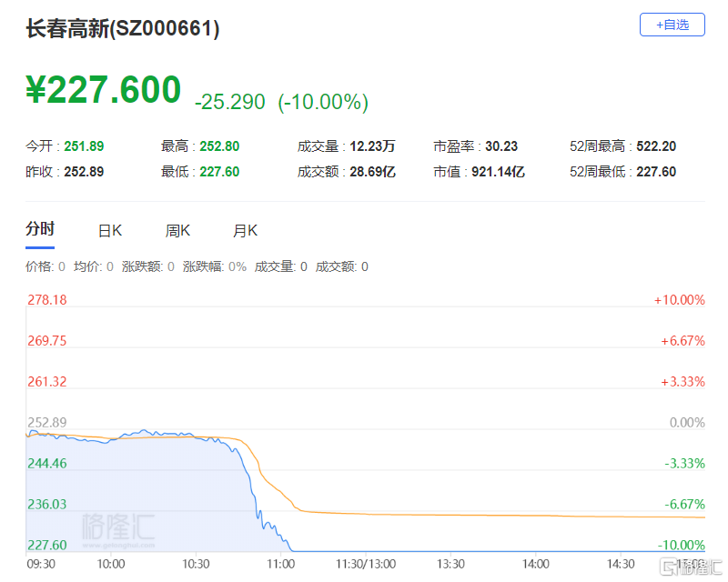Click the current price ¥227.600
The width and height of the screenshot is (728, 582).
[103, 90]
